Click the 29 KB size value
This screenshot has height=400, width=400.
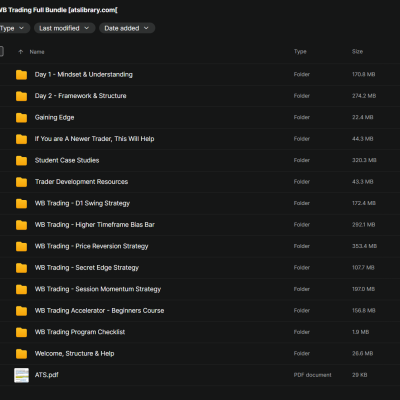(x=360, y=375)
